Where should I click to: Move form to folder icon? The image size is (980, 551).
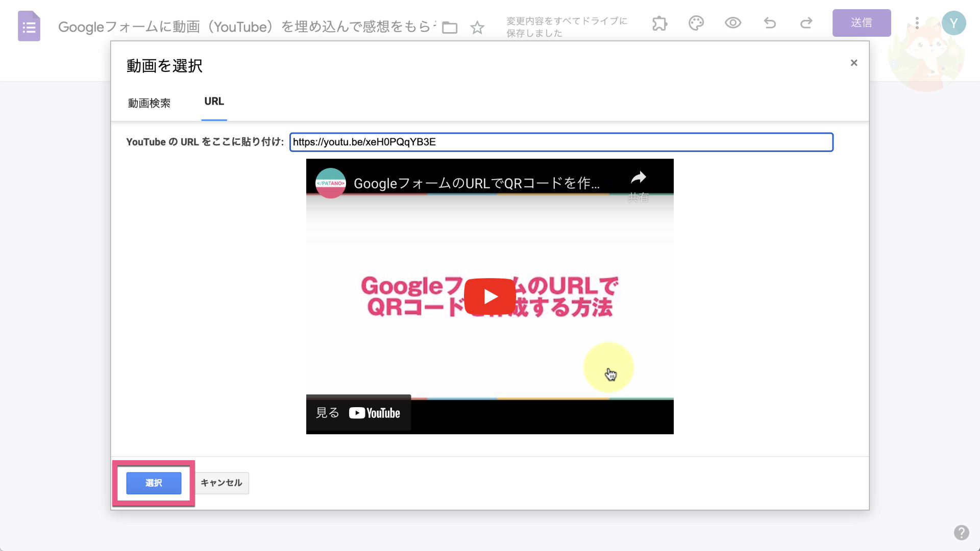point(450,27)
